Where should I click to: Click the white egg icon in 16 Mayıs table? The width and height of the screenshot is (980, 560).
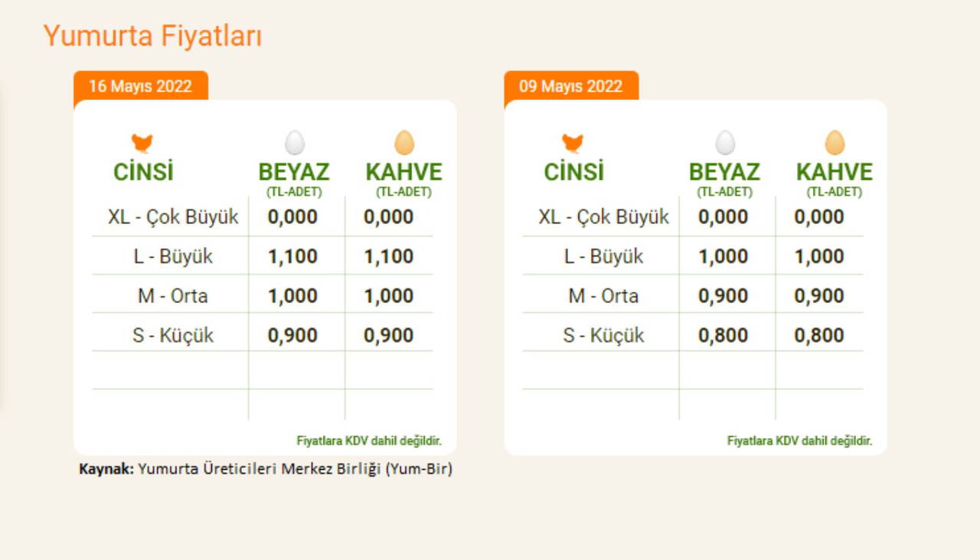point(295,143)
